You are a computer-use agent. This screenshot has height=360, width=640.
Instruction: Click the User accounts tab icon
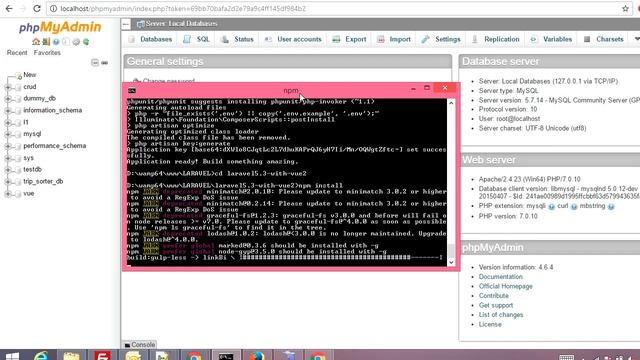click(x=268, y=39)
